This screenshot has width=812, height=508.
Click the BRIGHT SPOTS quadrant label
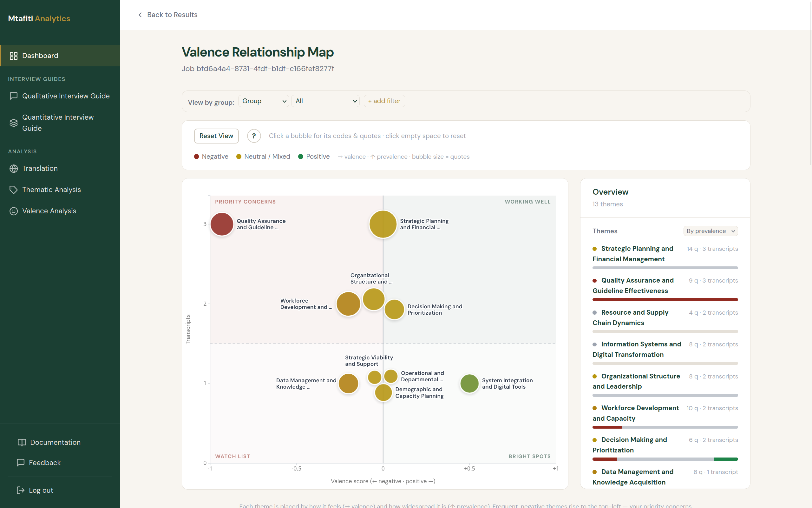click(x=529, y=457)
